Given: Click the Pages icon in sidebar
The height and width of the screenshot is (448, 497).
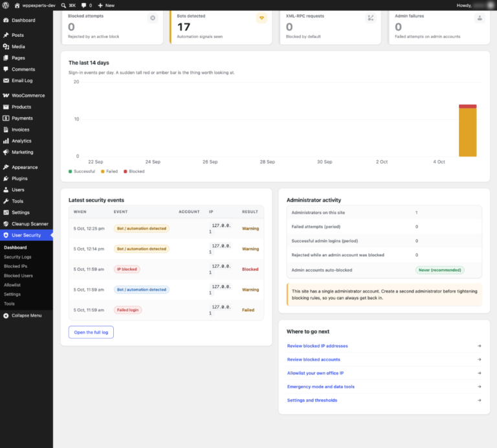Looking at the screenshot, I should coord(6,58).
